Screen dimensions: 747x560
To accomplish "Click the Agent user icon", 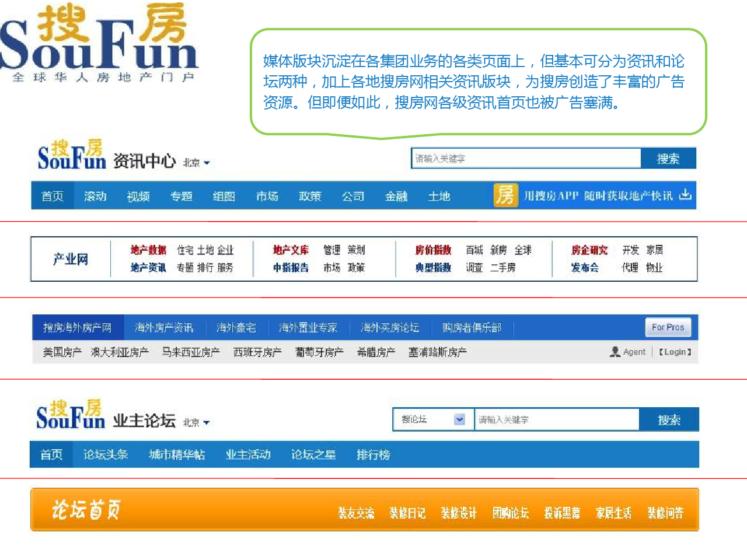I will click(x=615, y=352).
